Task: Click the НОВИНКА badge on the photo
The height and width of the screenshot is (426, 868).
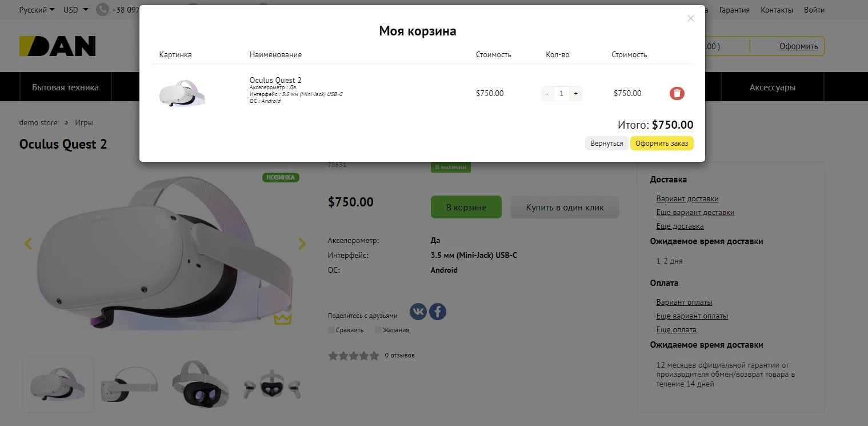Action: pos(280,177)
